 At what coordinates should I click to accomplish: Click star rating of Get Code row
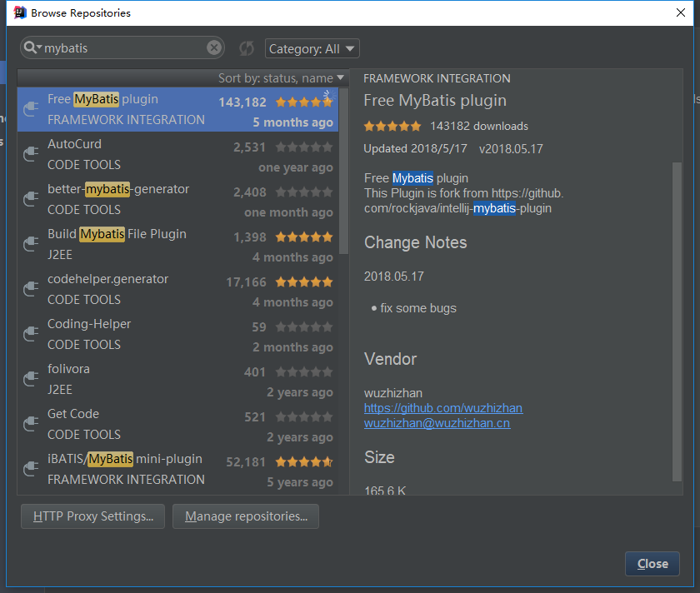click(x=304, y=417)
